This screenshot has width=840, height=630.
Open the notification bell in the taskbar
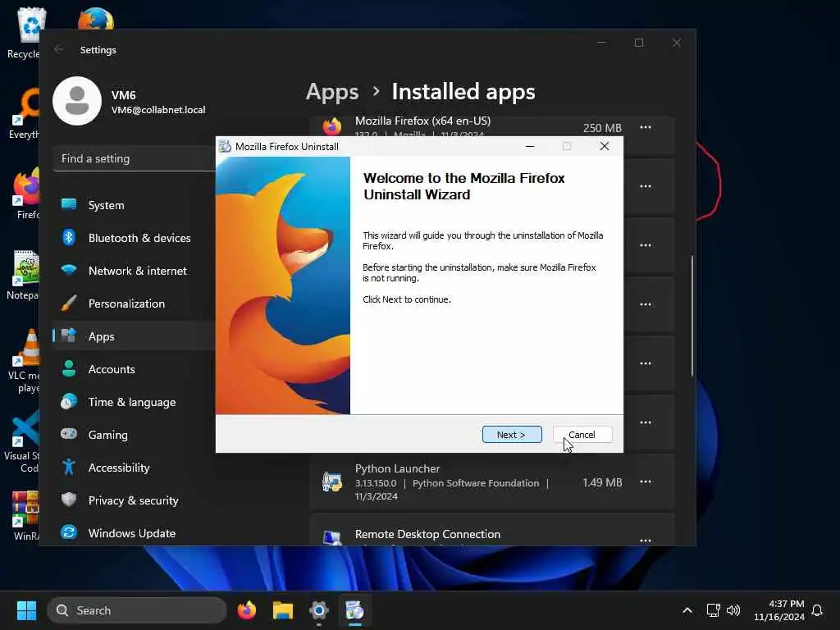coord(817,610)
